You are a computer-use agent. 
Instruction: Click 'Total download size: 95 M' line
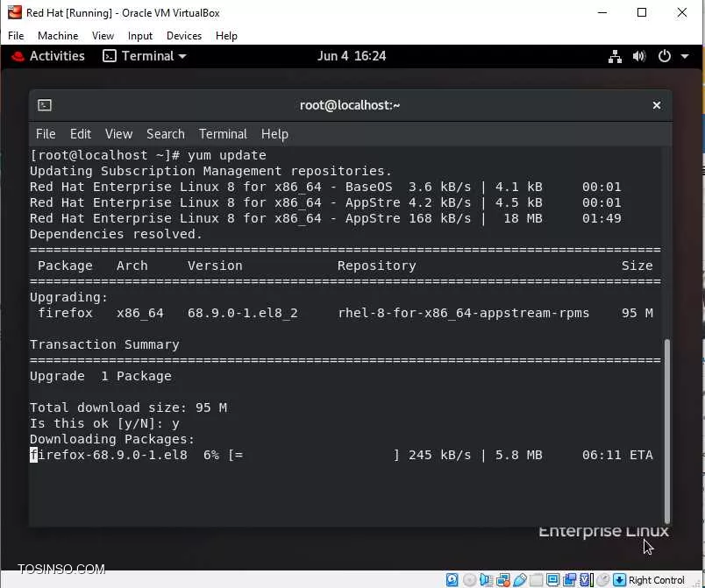tap(128, 407)
